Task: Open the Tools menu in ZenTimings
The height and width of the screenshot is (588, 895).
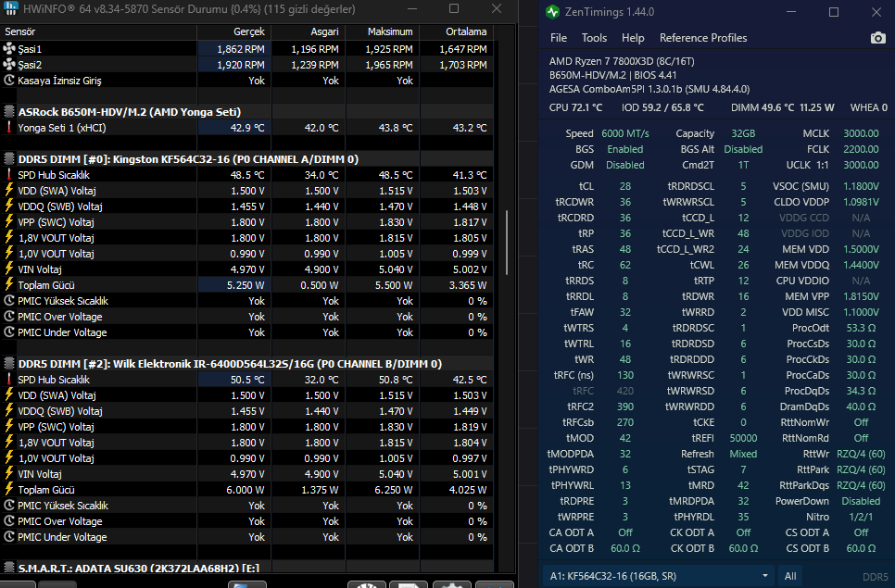Action: point(594,38)
